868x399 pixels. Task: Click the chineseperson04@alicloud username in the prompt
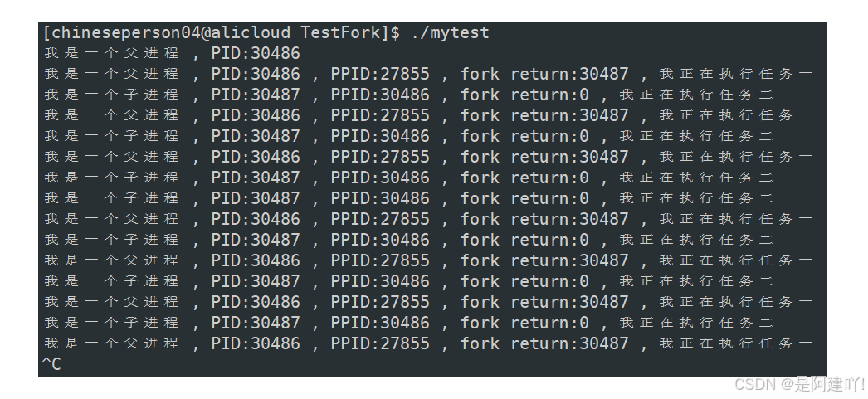tap(169, 33)
